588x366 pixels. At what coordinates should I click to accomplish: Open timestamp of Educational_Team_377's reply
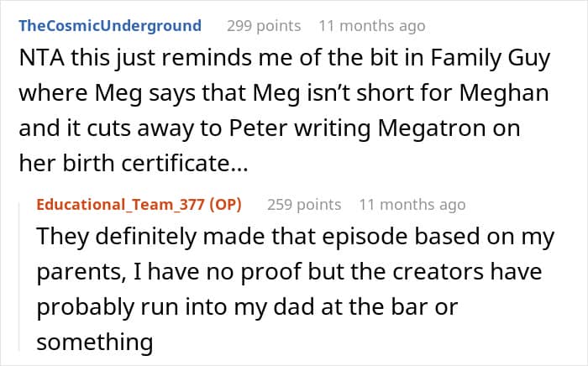tap(412, 205)
